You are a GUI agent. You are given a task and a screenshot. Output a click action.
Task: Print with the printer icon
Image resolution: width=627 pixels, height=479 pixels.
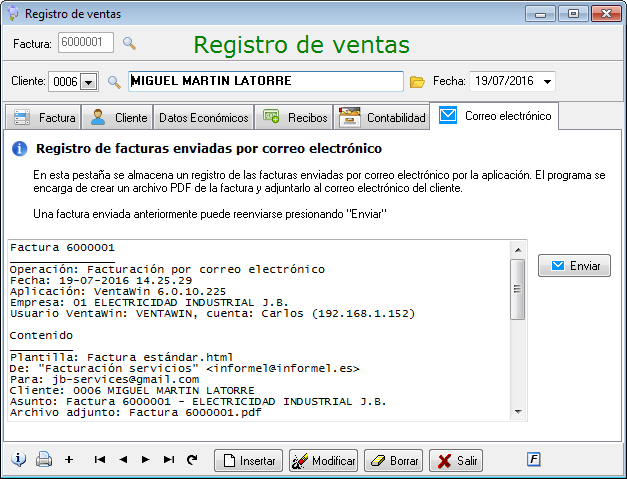tap(44, 459)
